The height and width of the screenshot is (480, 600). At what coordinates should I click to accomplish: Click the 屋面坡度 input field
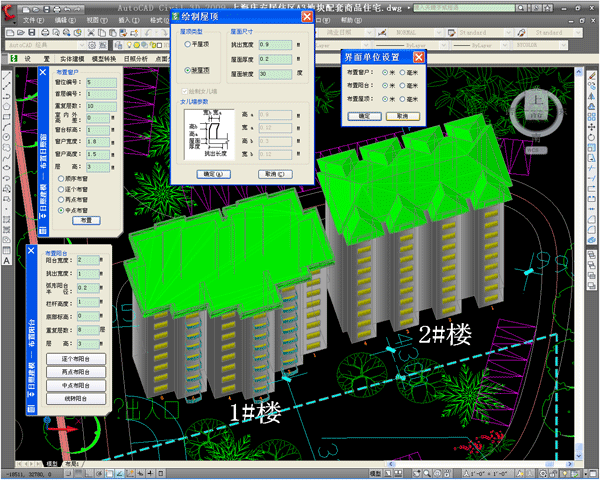275,74
